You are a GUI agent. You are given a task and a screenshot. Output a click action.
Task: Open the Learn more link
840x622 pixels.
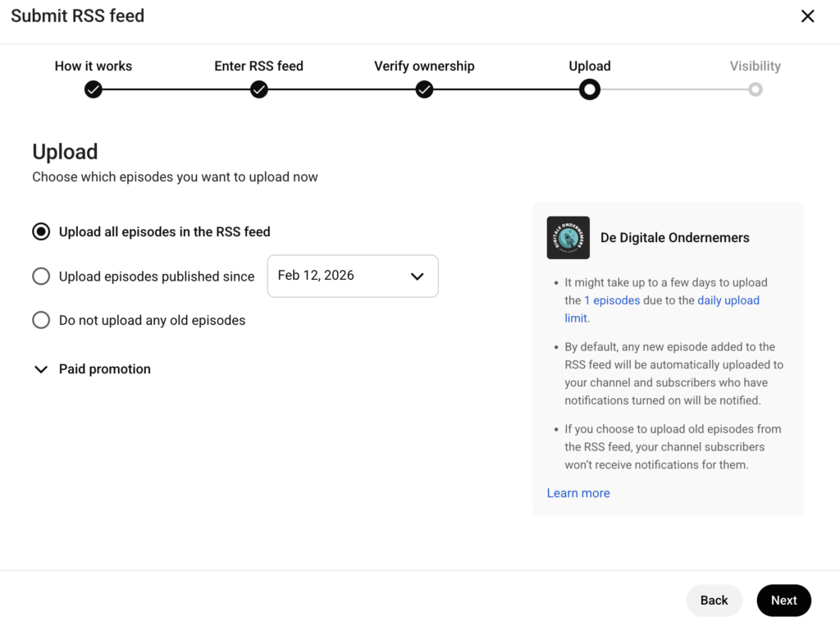pos(578,492)
